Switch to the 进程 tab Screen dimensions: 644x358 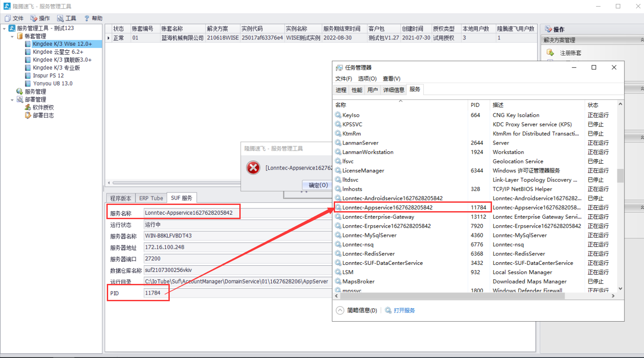341,90
